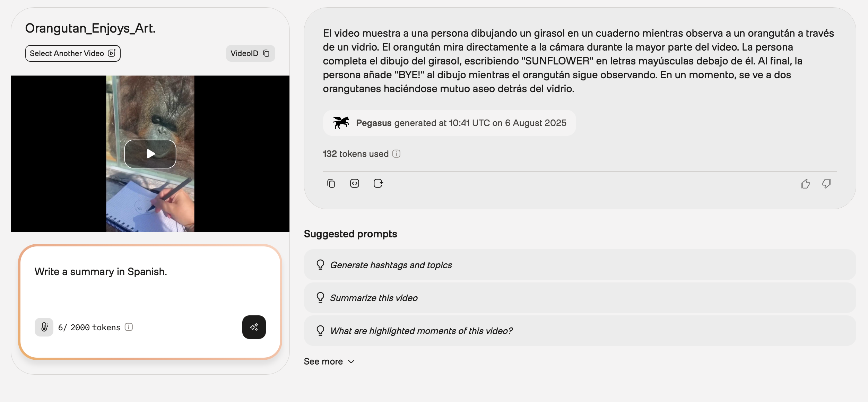Viewport: 868px width, 402px height.
Task: Click the Pegasus generated timestamp badge
Action: [x=449, y=123]
